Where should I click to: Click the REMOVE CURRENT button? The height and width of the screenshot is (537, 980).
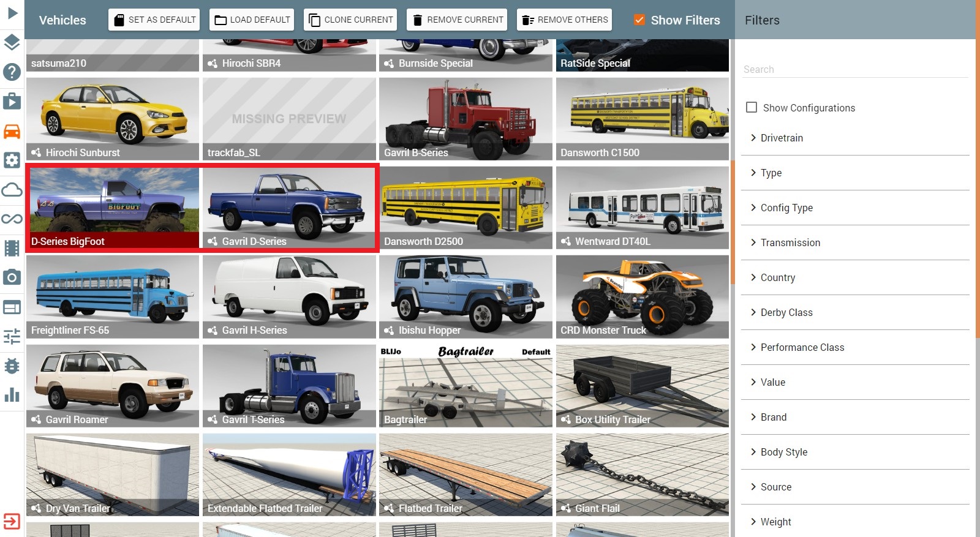[x=457, y=20]
